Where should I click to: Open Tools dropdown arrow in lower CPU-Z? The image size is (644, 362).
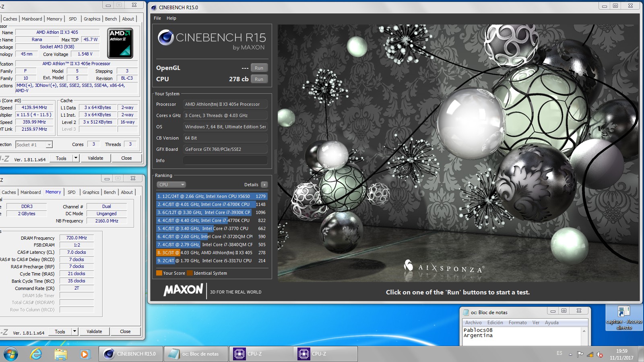point(74,331)
